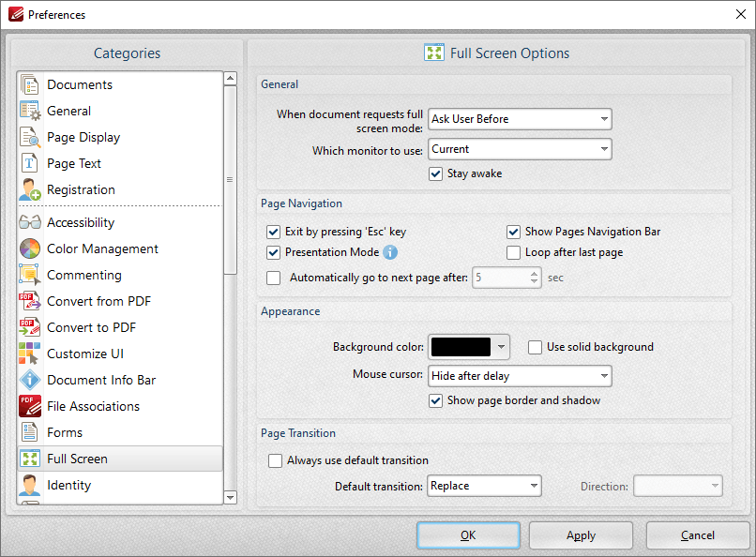Screen dimensions: 756x557
Task: Click the Convert from PDF icon
Action: tap(30, 301)
